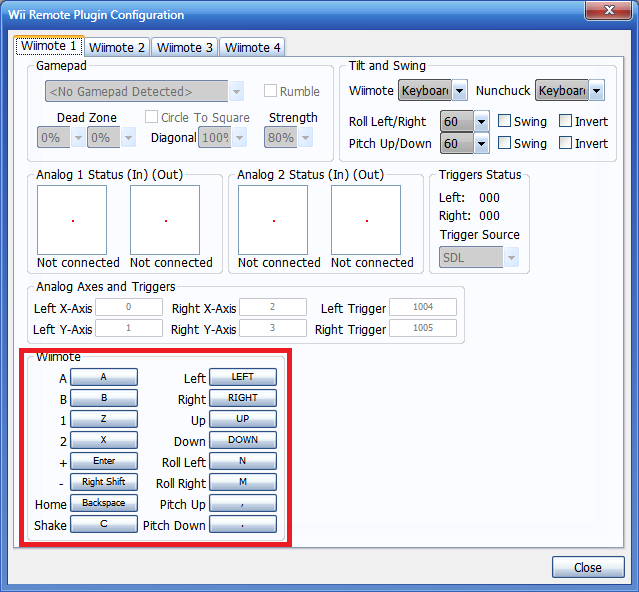Enable Swing for Pitch Up/Down

(505, 143)
